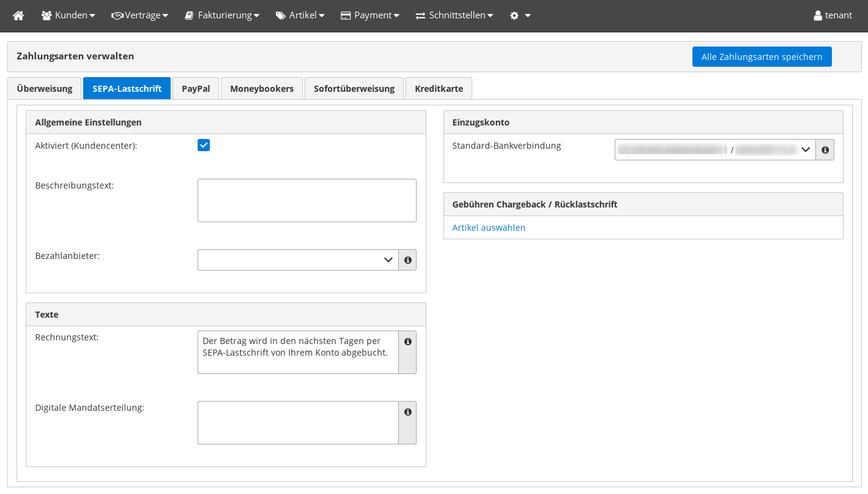
Task: Click info icon beside Digitale Mandatserteilung field
Action: point(407,412)
